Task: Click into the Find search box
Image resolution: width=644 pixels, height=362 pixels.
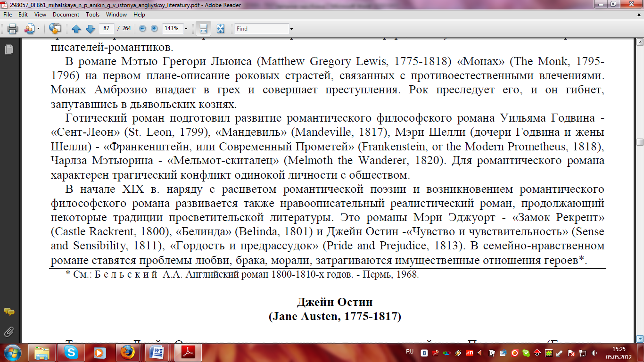Action: point(262,29)
